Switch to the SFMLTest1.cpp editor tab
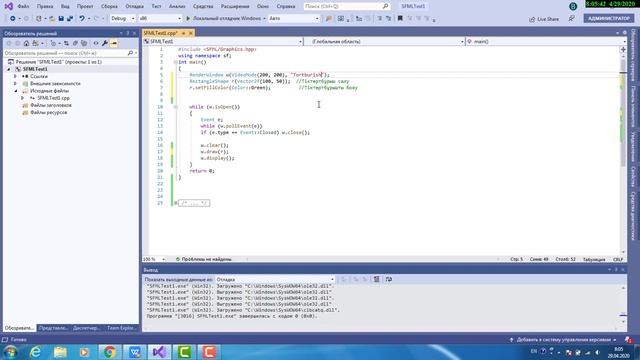The image size is (640, 360). [x=161, y=33]
